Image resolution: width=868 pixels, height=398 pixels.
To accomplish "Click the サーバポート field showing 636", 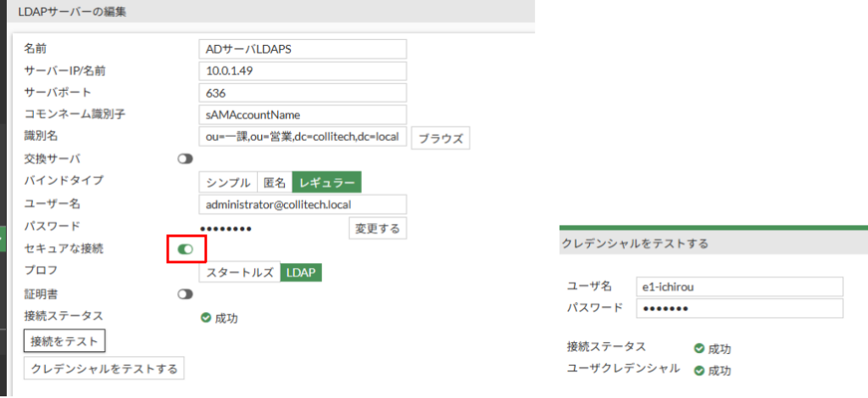I will [303, 92].
